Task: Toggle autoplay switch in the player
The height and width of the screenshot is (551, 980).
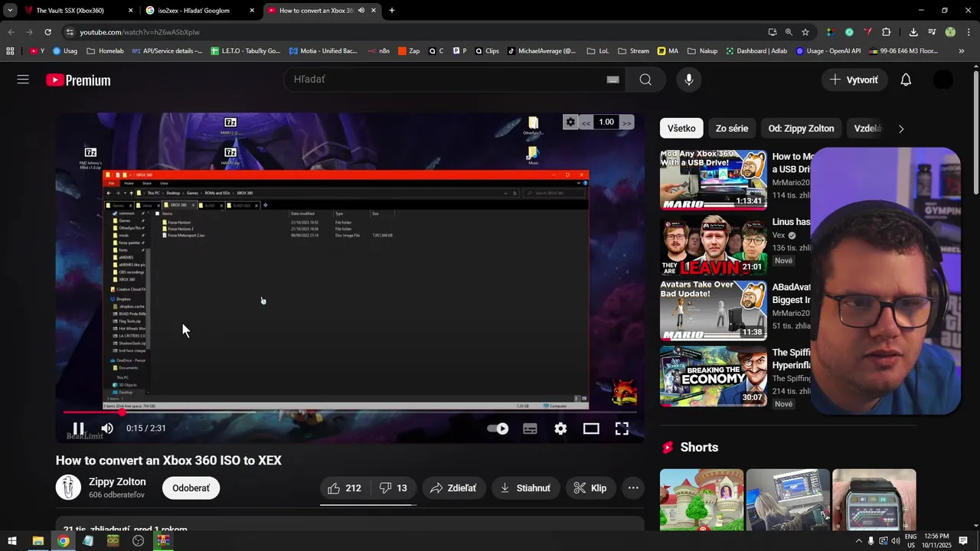Action: coord(498,429)
